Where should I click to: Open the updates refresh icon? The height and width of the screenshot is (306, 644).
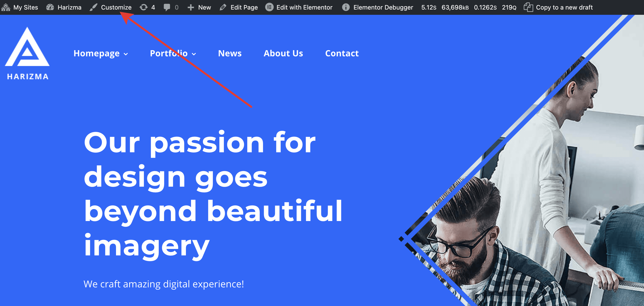[143, 7]
